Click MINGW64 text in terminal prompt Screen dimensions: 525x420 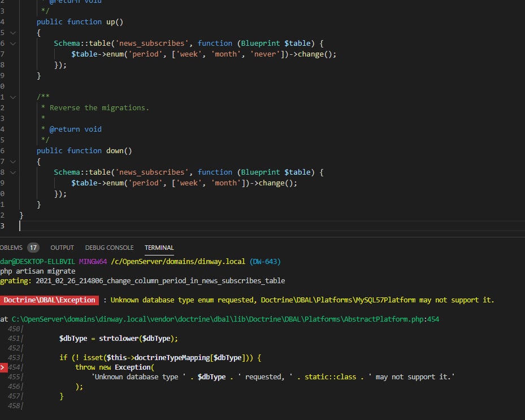coord(93,262)
